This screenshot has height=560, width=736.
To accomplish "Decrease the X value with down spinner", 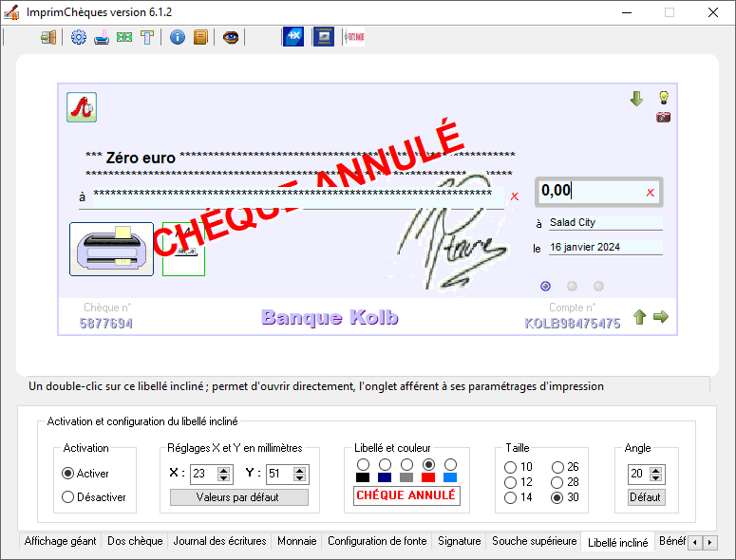I will [x=224, y=478].
